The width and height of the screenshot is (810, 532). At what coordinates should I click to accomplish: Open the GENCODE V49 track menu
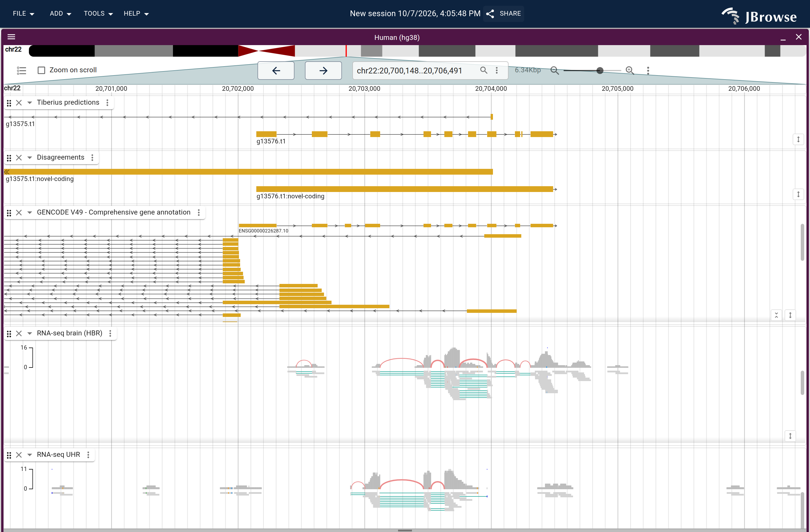(199, 213)
